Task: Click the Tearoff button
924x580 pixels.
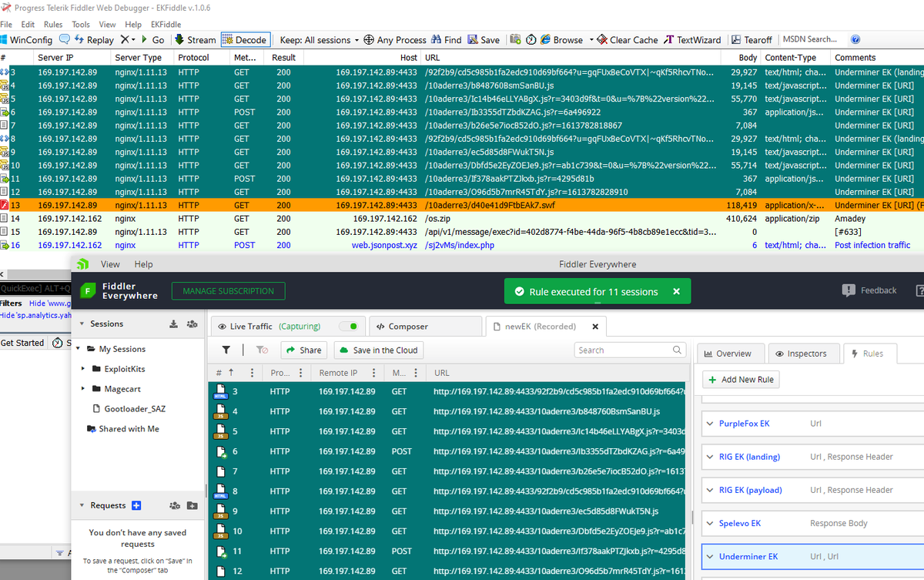Action: pyautogui.click(x=752, y=39)
